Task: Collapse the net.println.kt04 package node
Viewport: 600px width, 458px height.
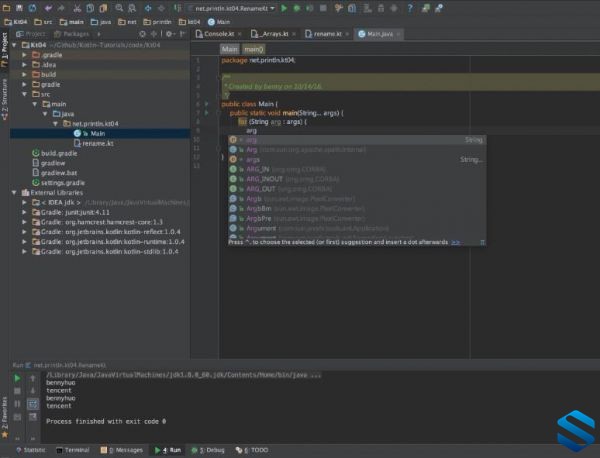Action: tap(55, 124)
